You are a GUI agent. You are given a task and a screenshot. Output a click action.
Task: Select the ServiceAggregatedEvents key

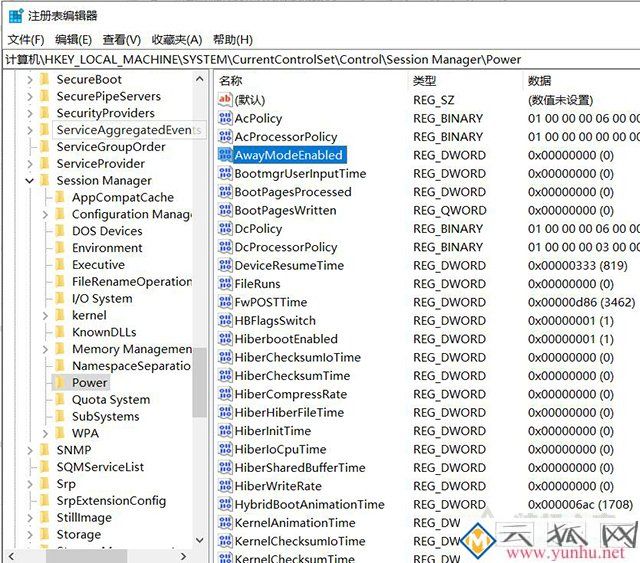click(129, 130)
